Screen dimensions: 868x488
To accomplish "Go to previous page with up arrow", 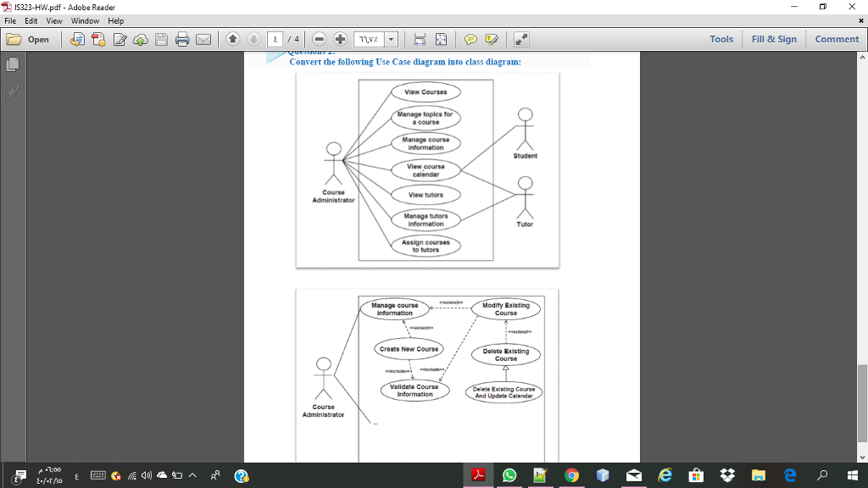I will point(233,39).
